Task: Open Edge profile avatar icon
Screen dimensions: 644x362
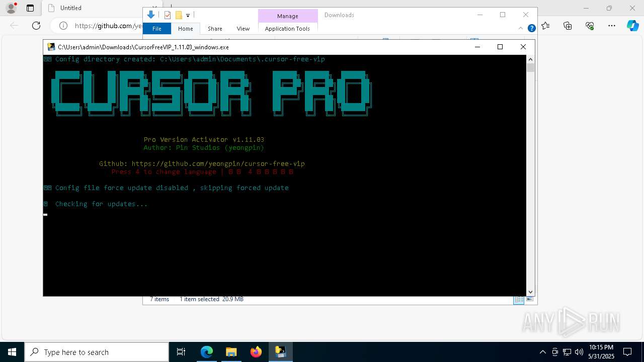Action: [x=11, y=8]
